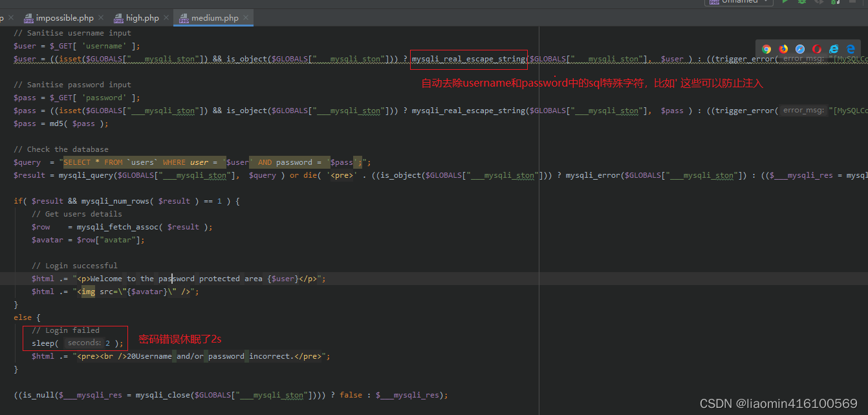Click the 'error_msg:' hint on the $user line

803,59
